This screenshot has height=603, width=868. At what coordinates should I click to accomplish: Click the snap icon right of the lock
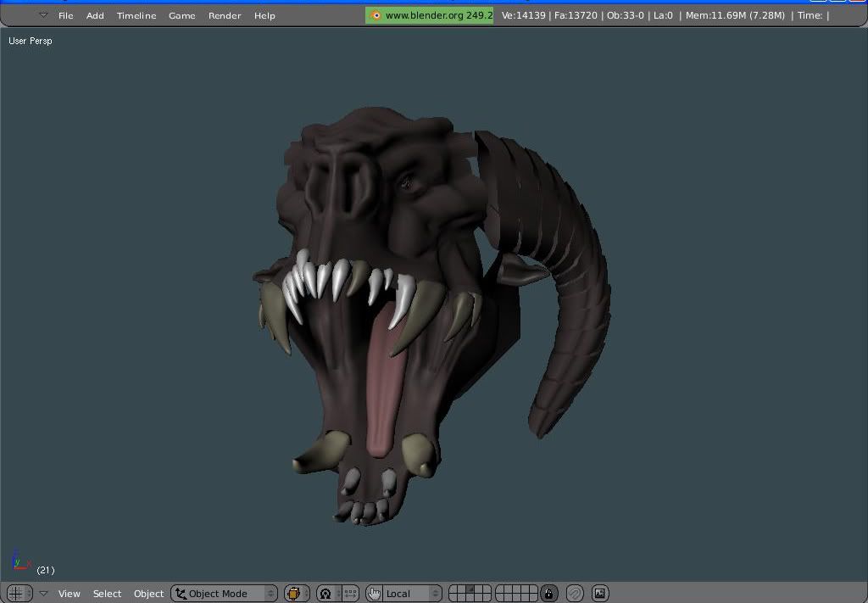point(575,594)
